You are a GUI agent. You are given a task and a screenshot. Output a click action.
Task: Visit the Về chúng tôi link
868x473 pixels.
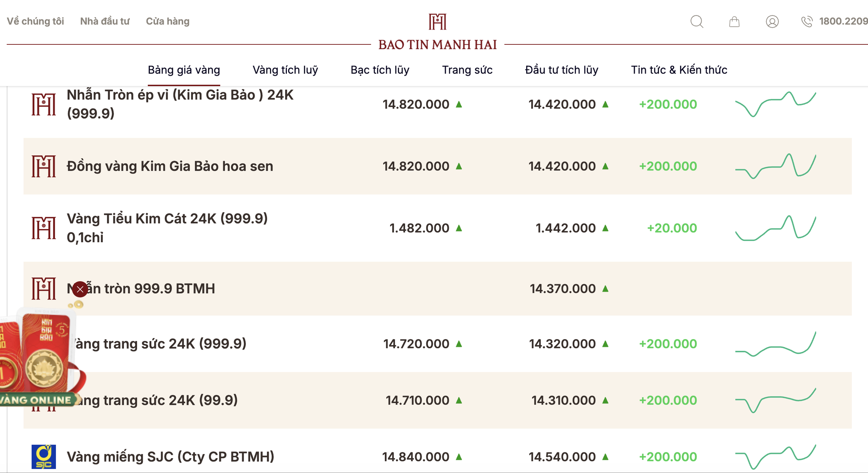coord(35,21)
